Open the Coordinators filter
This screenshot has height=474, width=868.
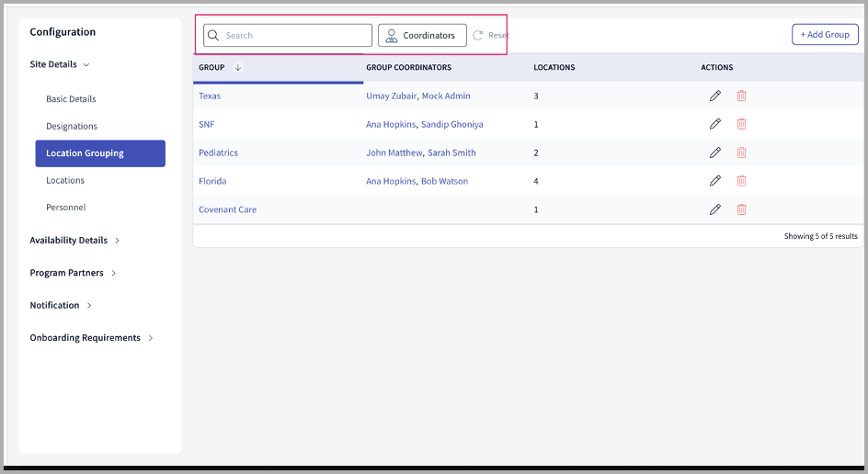[422, 36]
